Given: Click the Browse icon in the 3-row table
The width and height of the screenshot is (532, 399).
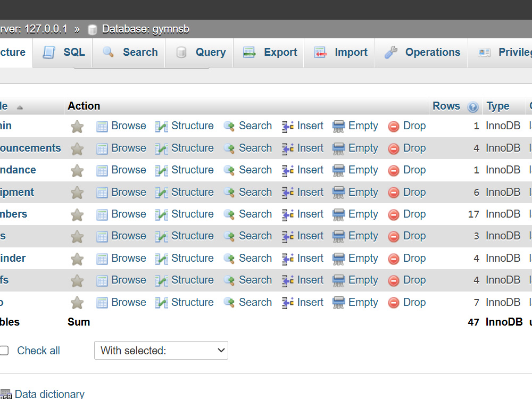Looking at the screenshot, I should click(102, 237).
